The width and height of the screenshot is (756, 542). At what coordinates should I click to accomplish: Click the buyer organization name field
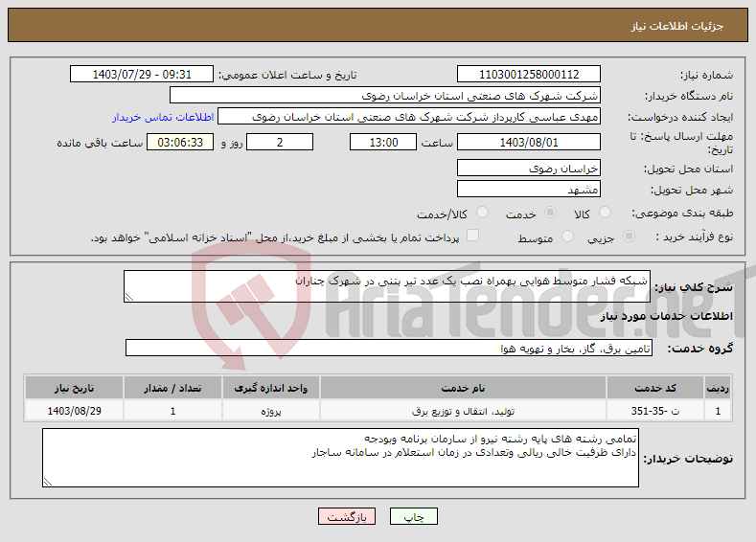(x=385, y=96)
